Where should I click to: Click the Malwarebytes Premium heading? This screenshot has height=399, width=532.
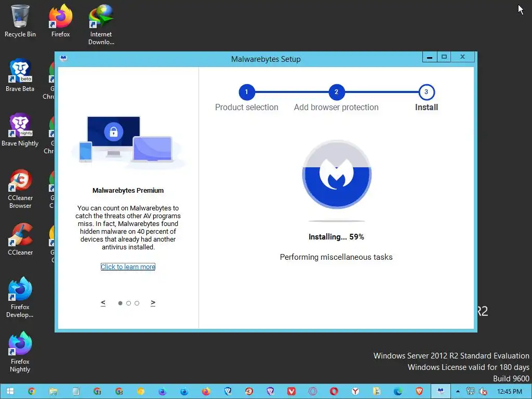(x=128, y=190)
